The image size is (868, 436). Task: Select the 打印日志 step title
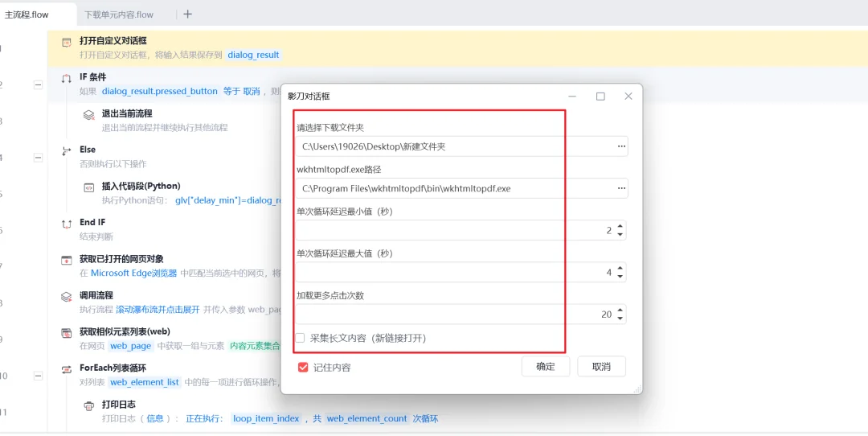(118, 405)
